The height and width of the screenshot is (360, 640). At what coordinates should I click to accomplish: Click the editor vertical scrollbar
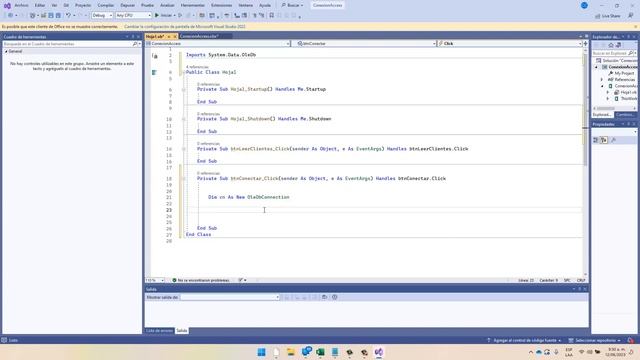point(586,161)
